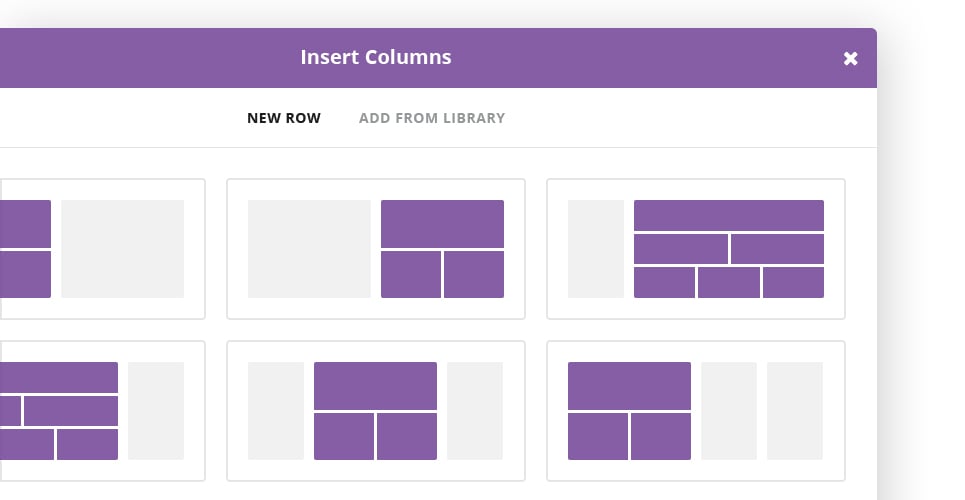
Task: Switch to the New Row tab
Action: [284, 118]
